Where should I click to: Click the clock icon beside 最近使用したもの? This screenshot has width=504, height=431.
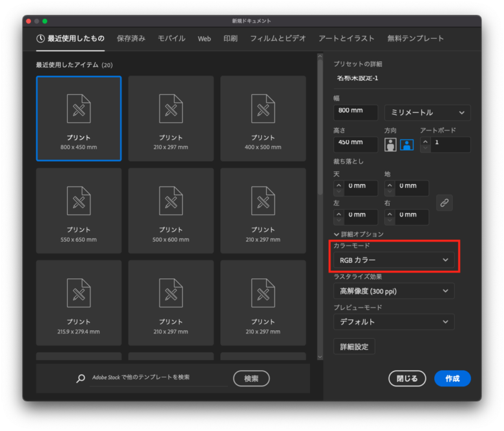(x=41, y=39)
